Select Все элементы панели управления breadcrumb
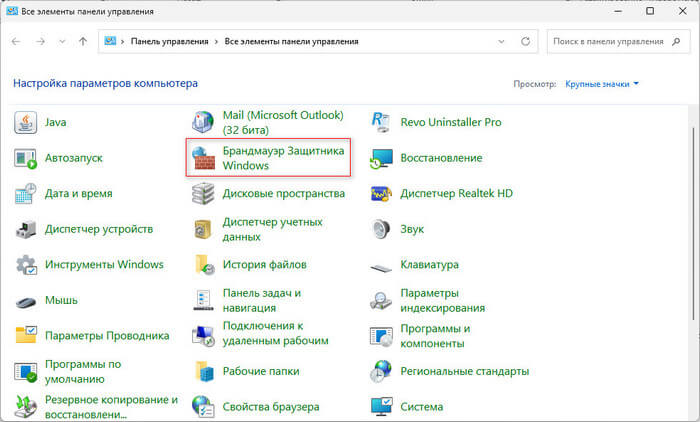 point(294,43)
